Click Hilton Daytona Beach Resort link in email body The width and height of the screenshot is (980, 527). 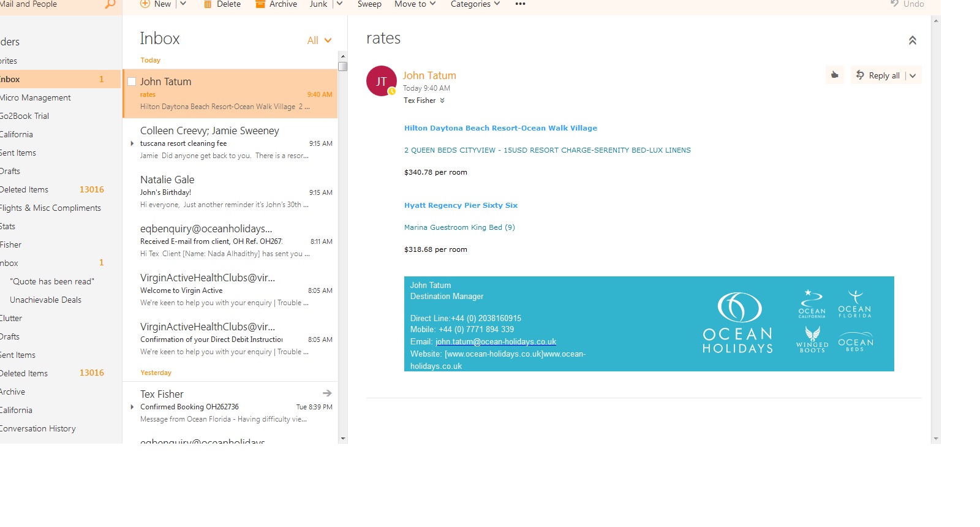(x=500, y=128)
